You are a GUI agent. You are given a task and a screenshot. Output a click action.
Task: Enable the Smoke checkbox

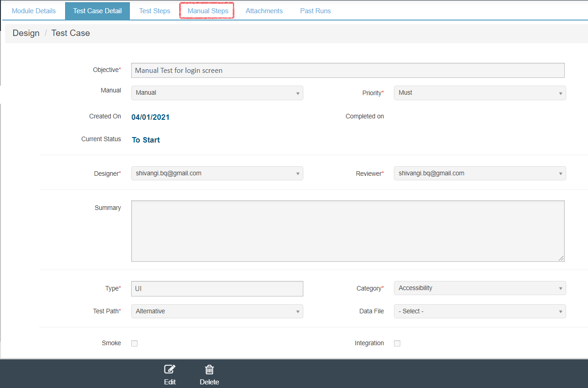pyautogui.click(x=134, y=343)
